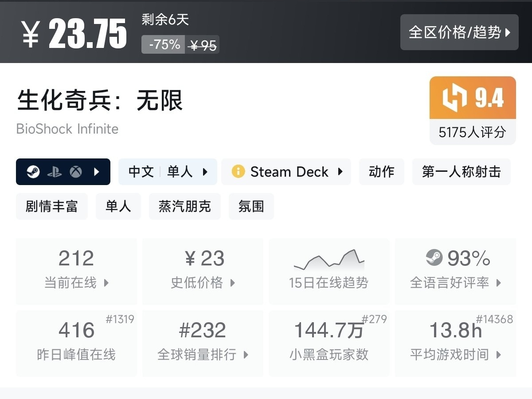Open 全区价格/趋势 price trends
The height and width of the screenshot is (399, 532).
[x=459, y=32]
